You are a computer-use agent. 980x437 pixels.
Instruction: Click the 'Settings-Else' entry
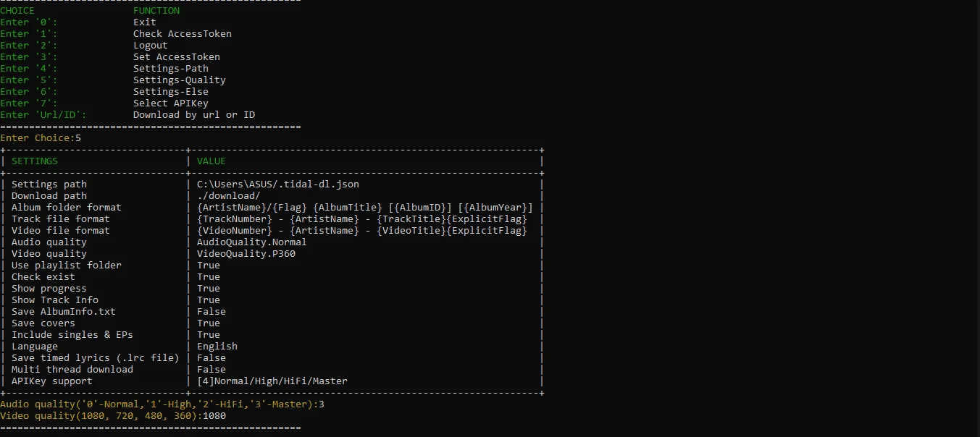coord(171,92)
